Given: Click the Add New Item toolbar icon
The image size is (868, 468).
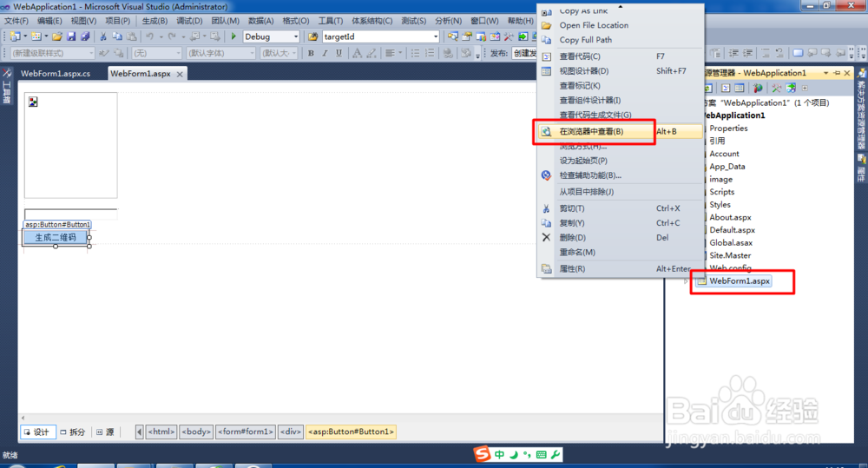Looking at the screenshot, I should (x=36, y=36).
